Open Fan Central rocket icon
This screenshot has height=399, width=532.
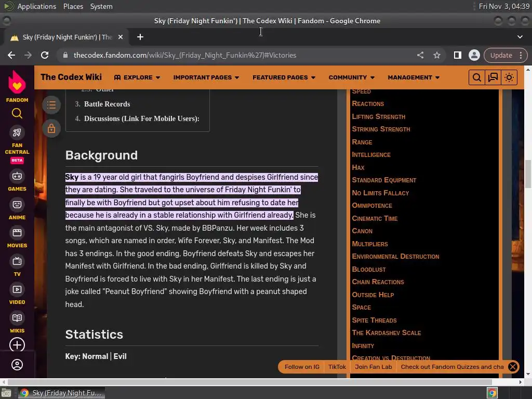(x=17, y=132)
